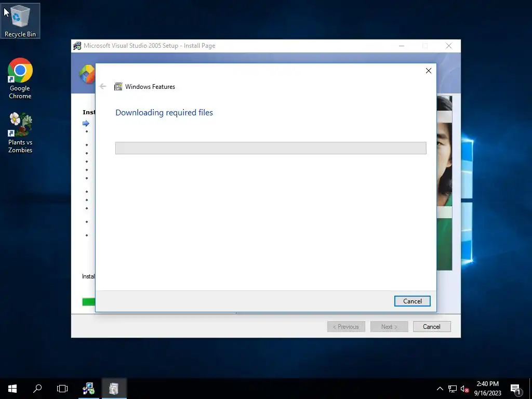The height and width of the screenshot is (399, 532).
Task: Click the Windows Features title icon
Action: (118, 87)
